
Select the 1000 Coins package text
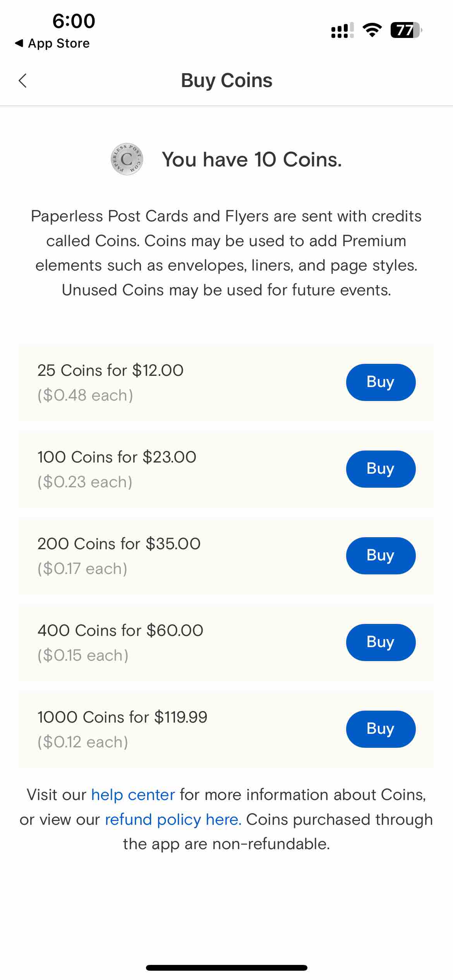pyautogui.click(x=122, y=717)
